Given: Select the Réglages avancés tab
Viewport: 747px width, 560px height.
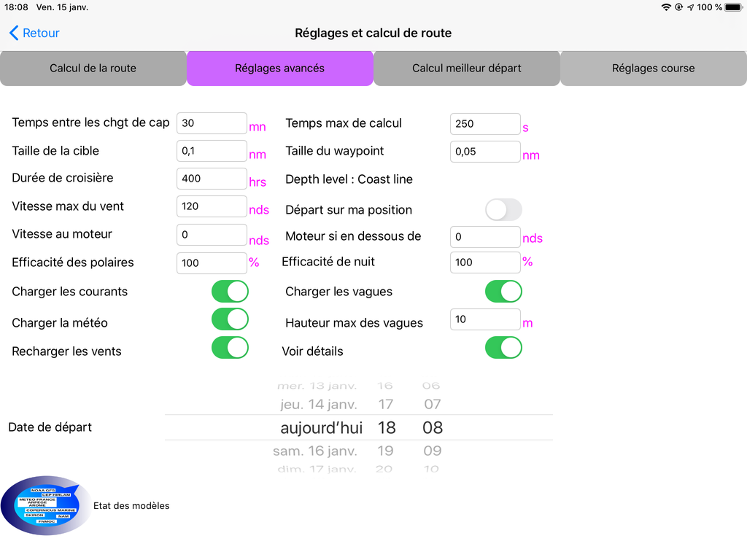Looking at the screenshot, I should (x=279, y=68).
